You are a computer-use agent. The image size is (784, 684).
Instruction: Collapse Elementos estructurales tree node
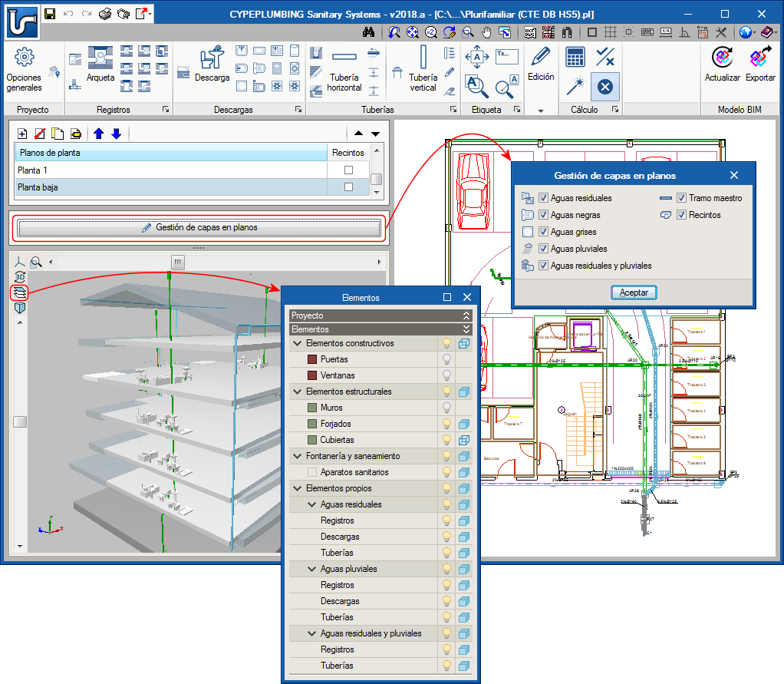(298, 392)
